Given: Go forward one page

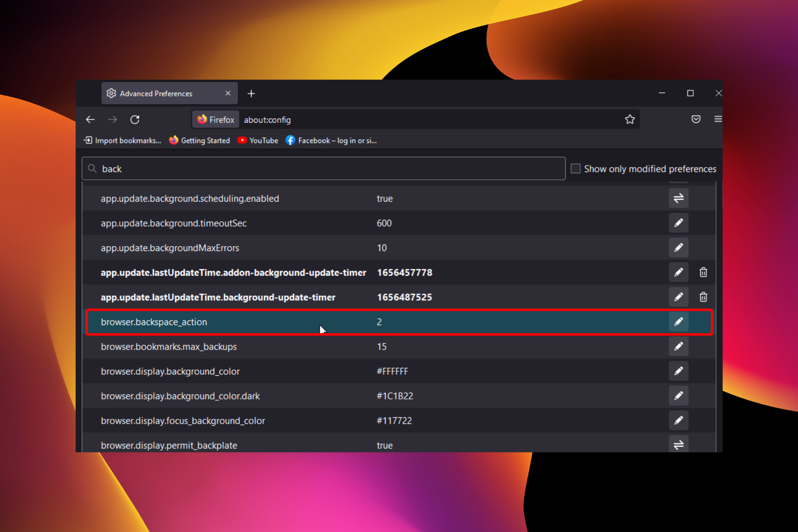Looking at the screenshot, I should coord(113,120).
